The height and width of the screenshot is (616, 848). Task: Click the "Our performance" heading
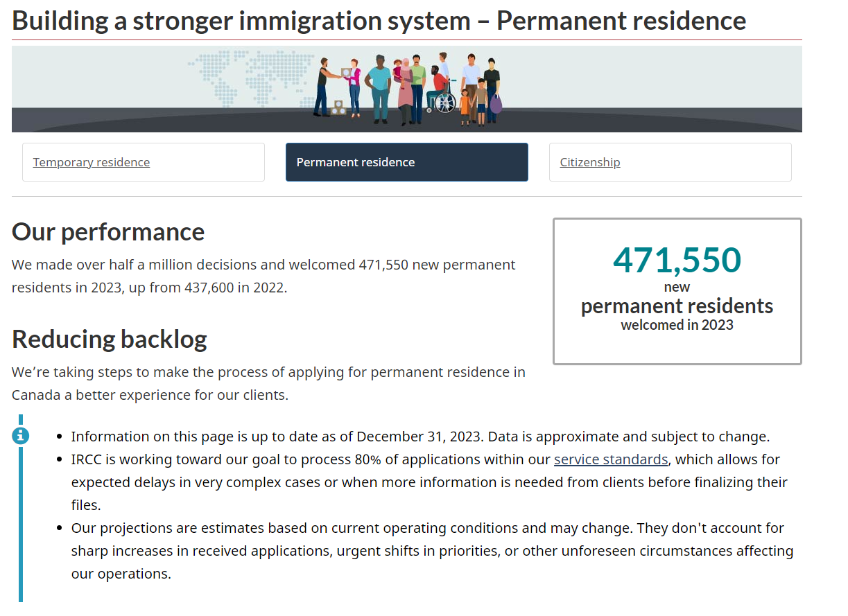tap(108, 231)
